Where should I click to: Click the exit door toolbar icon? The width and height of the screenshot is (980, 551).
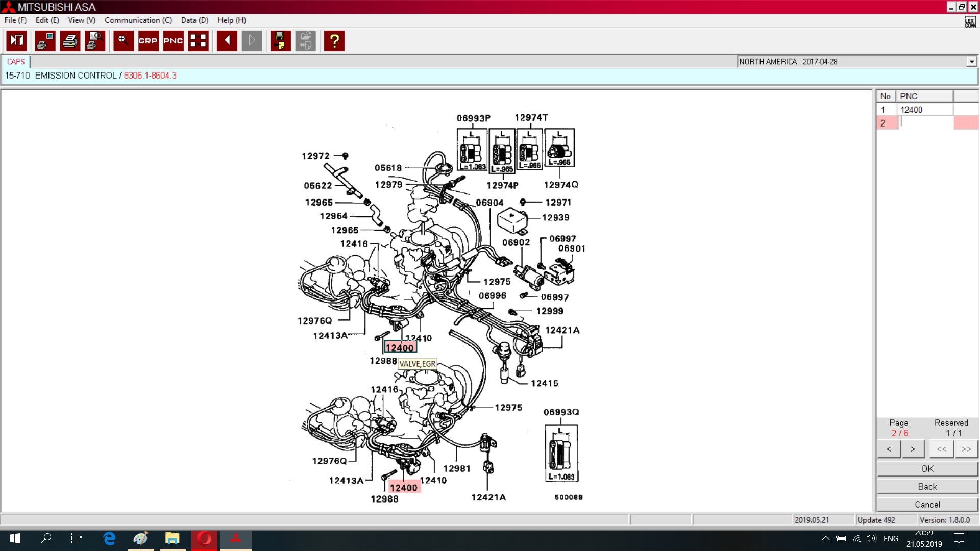(x=16, y=41)
